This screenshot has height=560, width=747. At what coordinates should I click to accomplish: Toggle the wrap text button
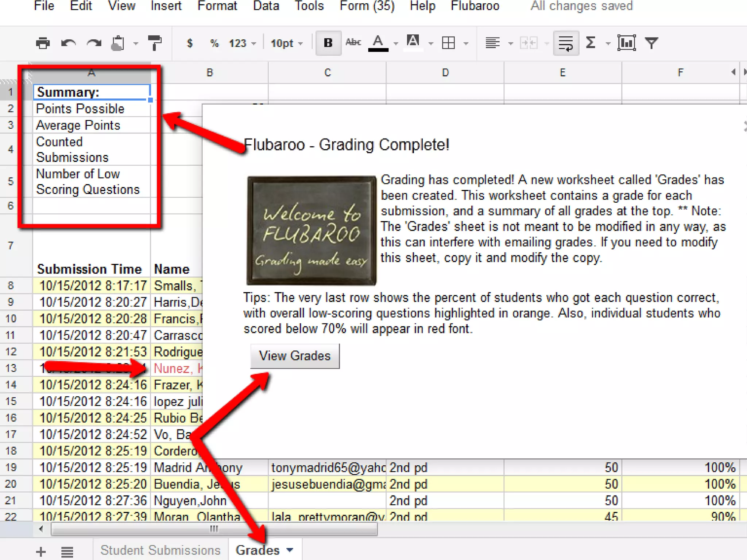coord(566,43)
